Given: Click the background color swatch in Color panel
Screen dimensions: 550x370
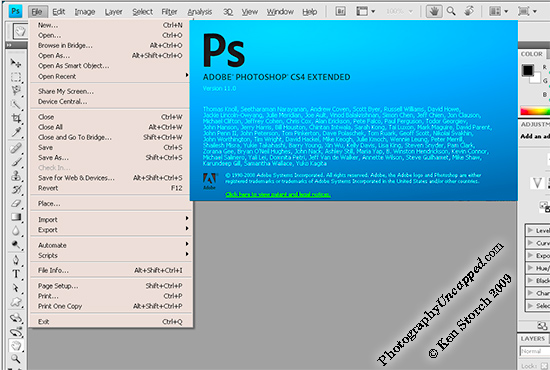Looking at the screenshot, I should coord(537,79).
